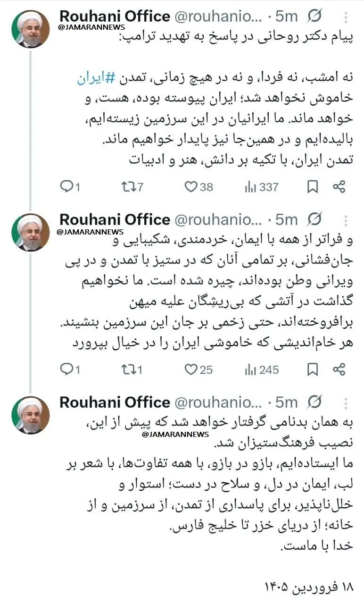This screenshot has width=364, height=604.
Task: Bookmark the second tweet
Action: tap(312, 369)
